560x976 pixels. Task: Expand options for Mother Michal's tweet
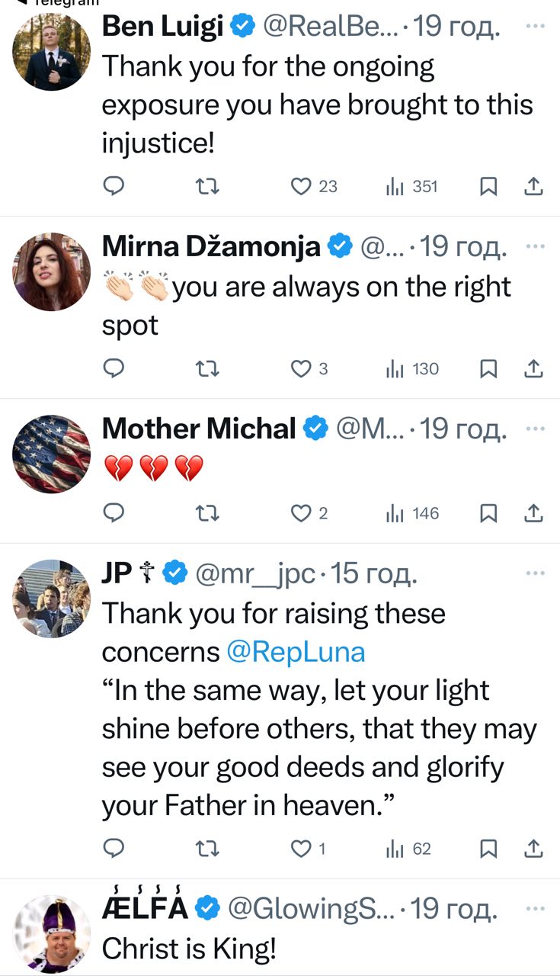[x=536, y=429]
